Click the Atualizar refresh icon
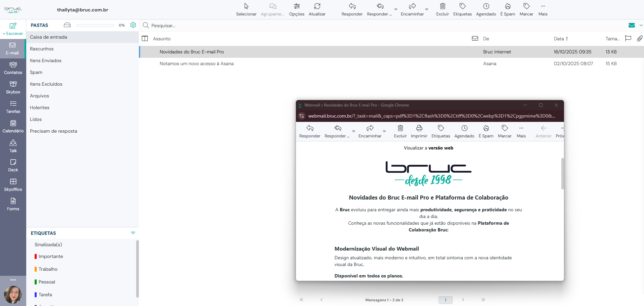 coord(317,6)
